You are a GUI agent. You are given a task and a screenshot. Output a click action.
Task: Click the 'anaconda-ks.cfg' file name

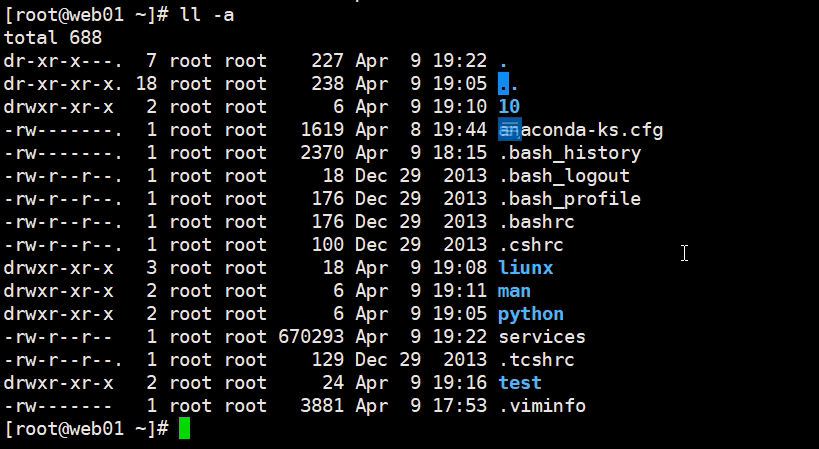[580, 130]
